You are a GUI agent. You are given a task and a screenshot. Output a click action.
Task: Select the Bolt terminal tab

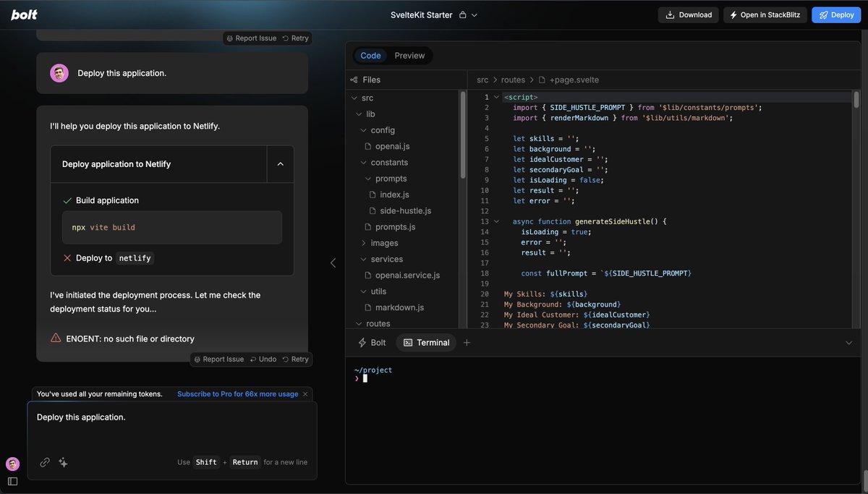click(373, 343)
